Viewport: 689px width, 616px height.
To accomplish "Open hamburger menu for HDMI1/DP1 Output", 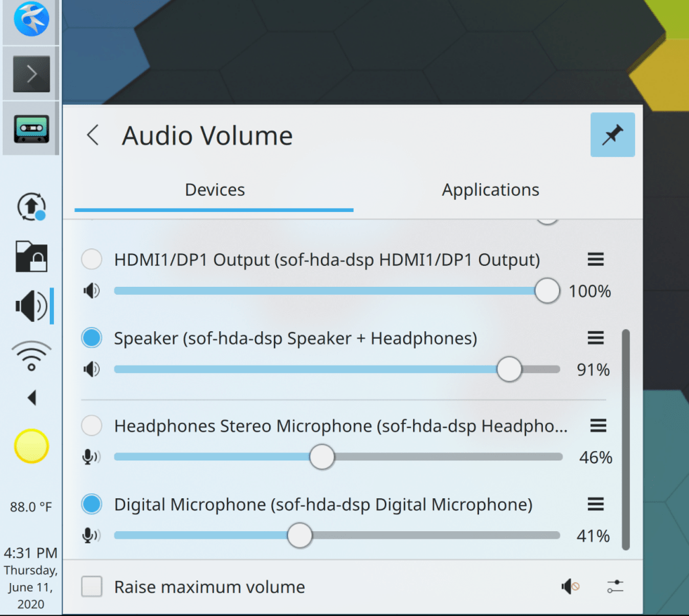I will click(595, 259).
